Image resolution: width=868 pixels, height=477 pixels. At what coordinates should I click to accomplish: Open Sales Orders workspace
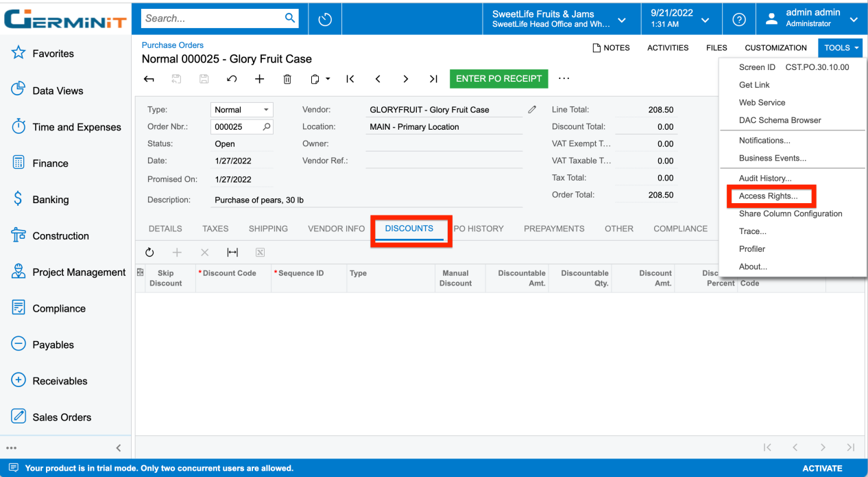[x=51, y=417]
